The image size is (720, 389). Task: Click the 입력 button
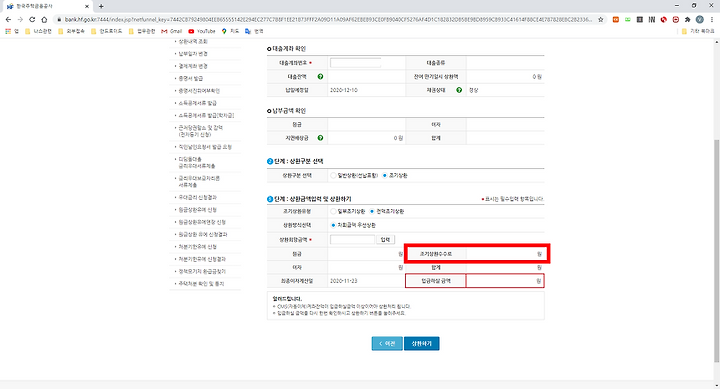click(x=385, y=239)
